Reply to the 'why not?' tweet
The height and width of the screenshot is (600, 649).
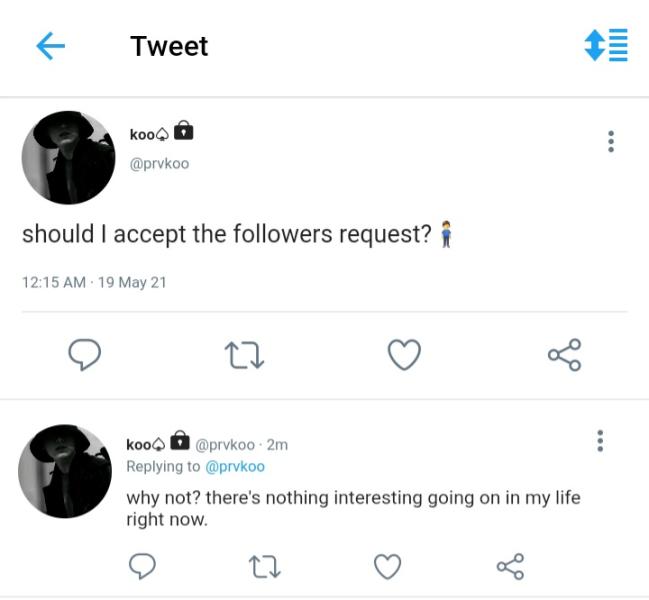[x=143, y=567]
